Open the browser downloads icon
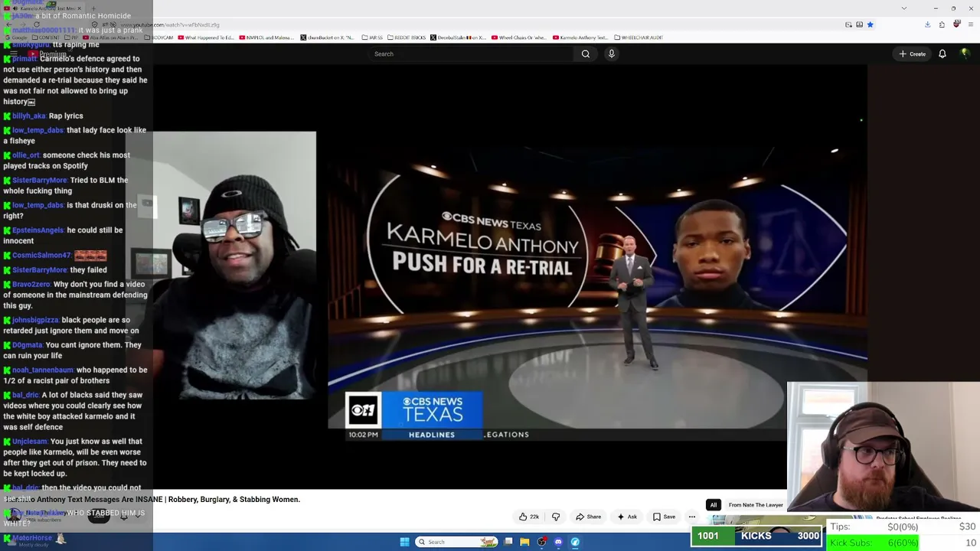This screenshot has height=551, width=980. 927,24
